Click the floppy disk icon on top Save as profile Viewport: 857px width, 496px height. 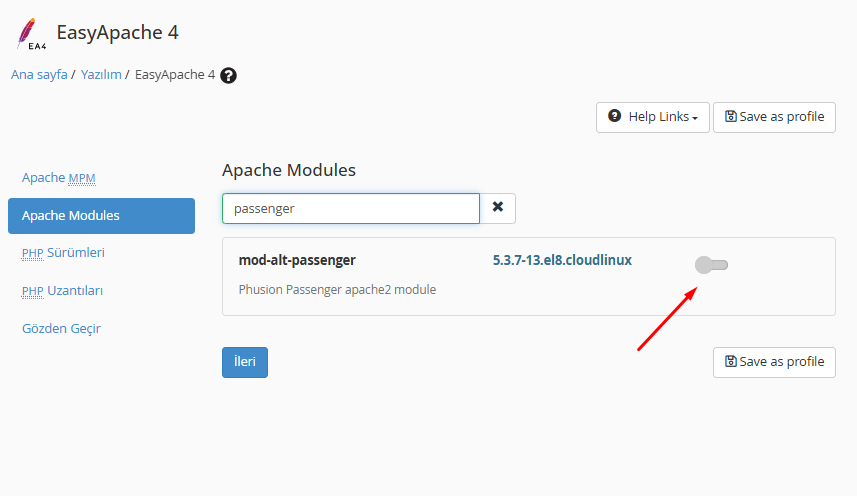730,116
